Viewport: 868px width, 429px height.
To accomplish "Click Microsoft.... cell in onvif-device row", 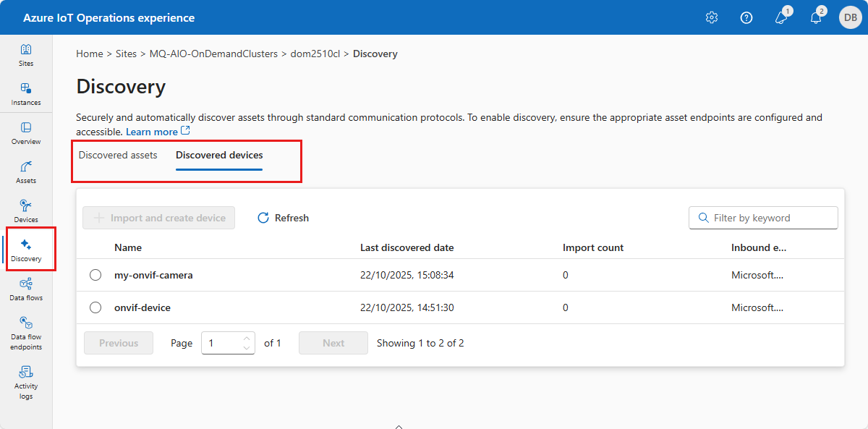I will (x=757, y=307).
